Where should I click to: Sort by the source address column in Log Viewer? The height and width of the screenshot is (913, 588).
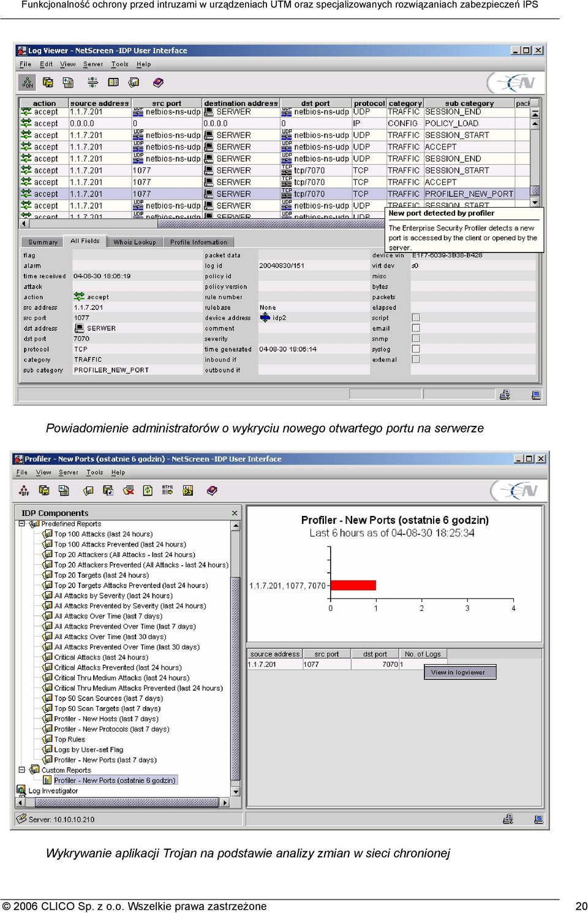[x=99, y=104]
